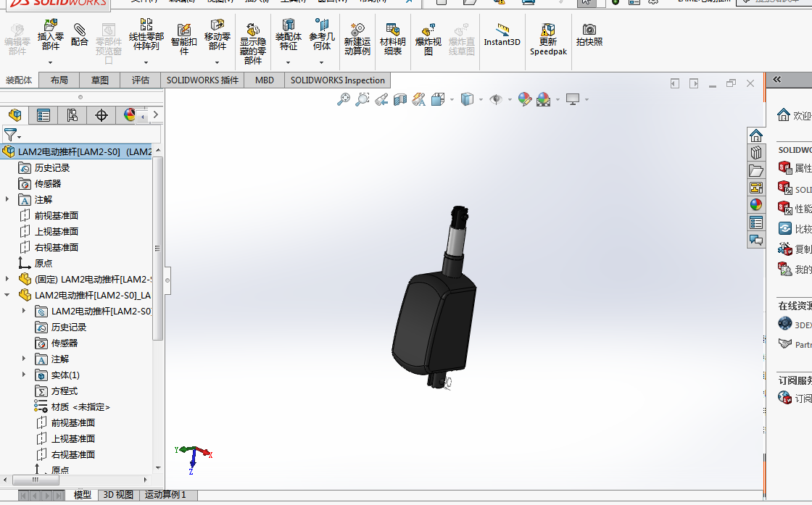Expand the 注解 node under root assembly
812x505 pixels.
pyautogui.click(x=7, y=199)
